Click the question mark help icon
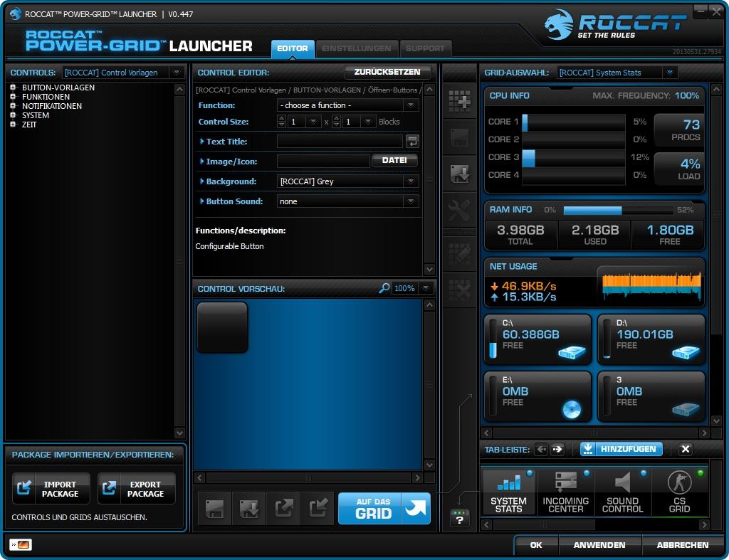The height and width of the screenshot is (560, 729). click(x=460, y=519)
